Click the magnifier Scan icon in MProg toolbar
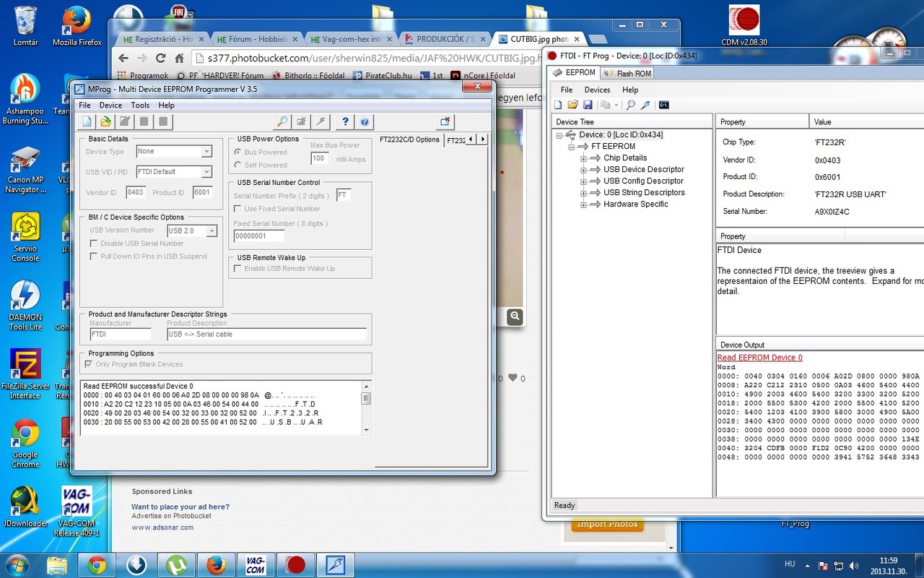Screen dimensions: 924x578 click(x=282, y=121)
